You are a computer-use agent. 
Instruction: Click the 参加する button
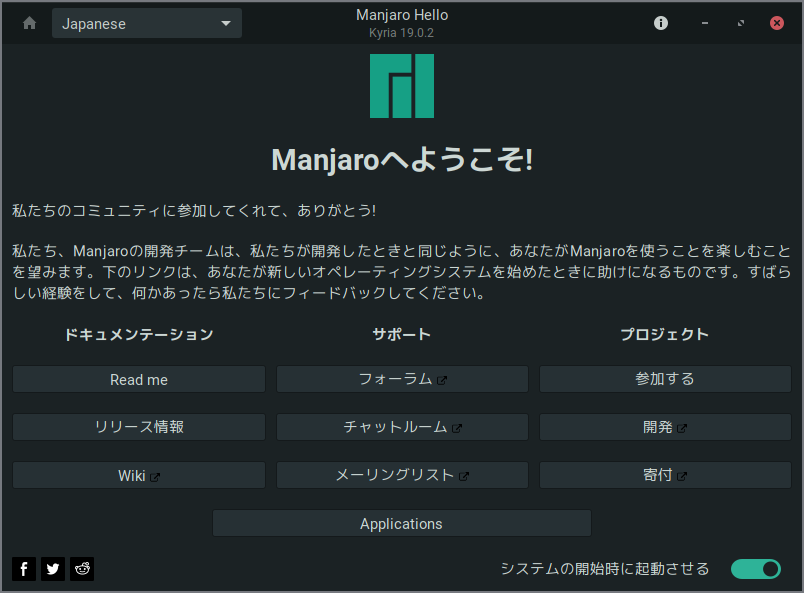click(x=665, y=379)
